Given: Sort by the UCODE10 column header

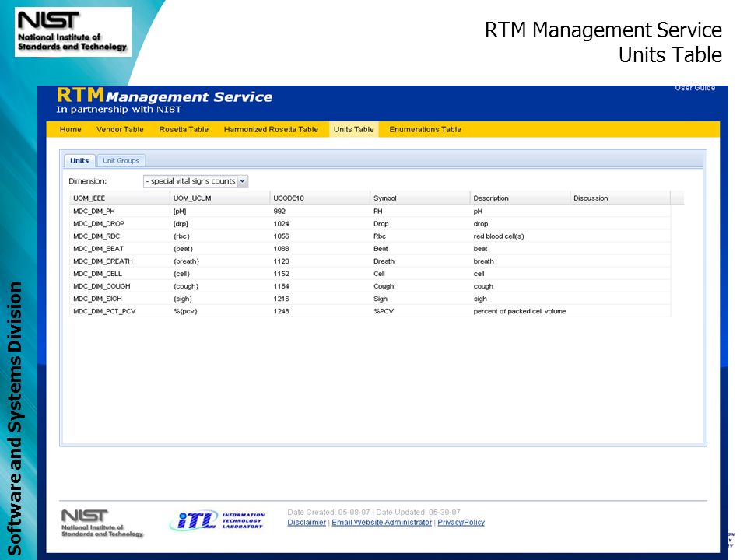Looking at the screenshot, I should 320,198.
